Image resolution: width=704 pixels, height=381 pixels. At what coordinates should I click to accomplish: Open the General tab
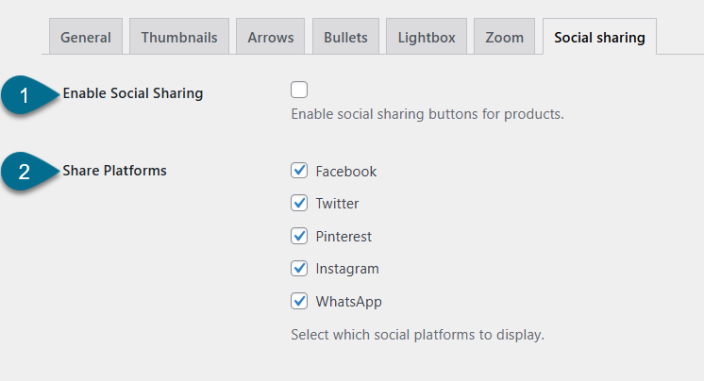tap(86, 37)
